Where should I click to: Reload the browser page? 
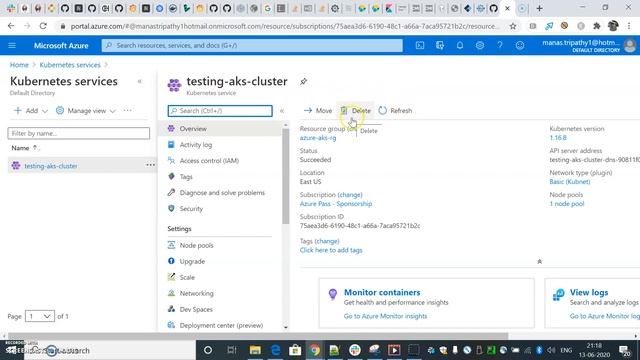[43, 26]
